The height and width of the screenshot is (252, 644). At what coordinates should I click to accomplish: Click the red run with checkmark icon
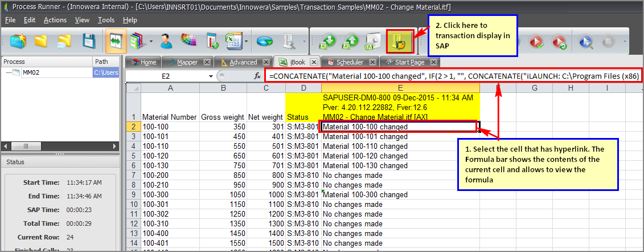point(536,42)
